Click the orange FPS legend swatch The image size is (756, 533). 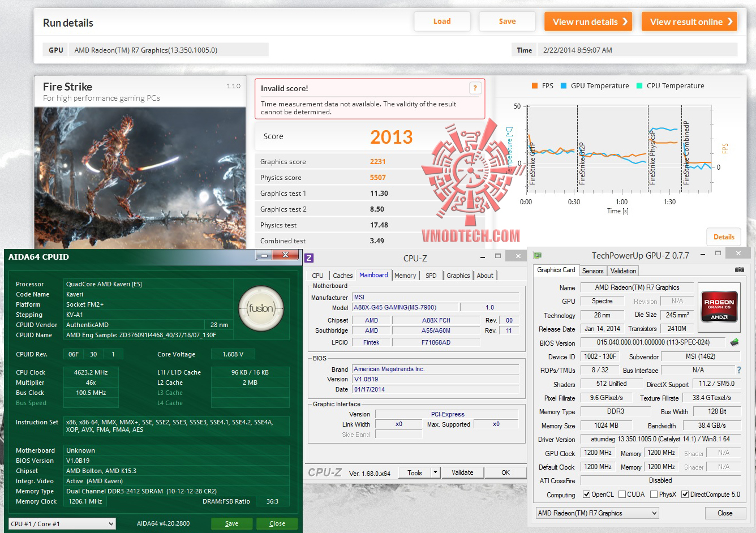click(534, 86)
